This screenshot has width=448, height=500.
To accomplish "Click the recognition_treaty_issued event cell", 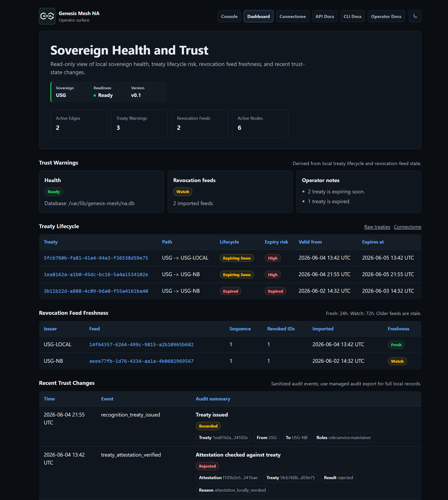I will point(131,415).
